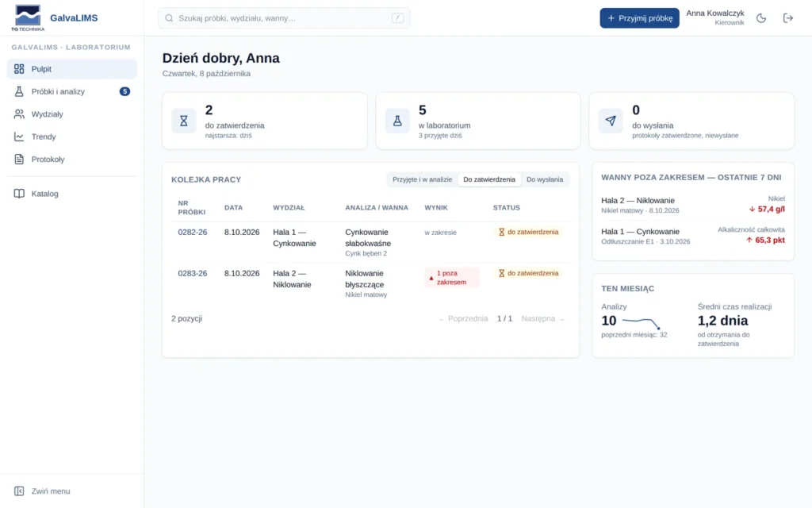Click the book icon beside Katalog
The width and height of the screenshot is (812, 508).
[19, 194]
